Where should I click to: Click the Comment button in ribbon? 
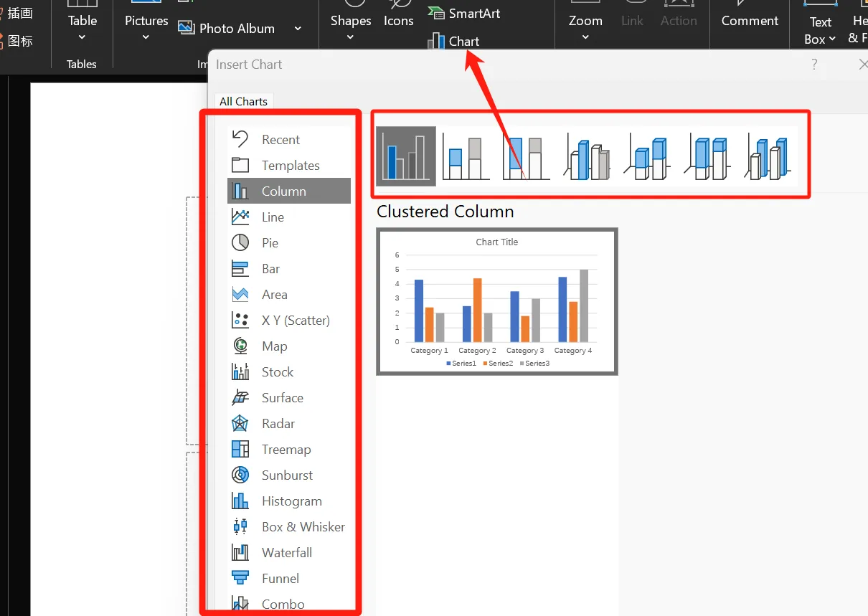coord(750,21)
